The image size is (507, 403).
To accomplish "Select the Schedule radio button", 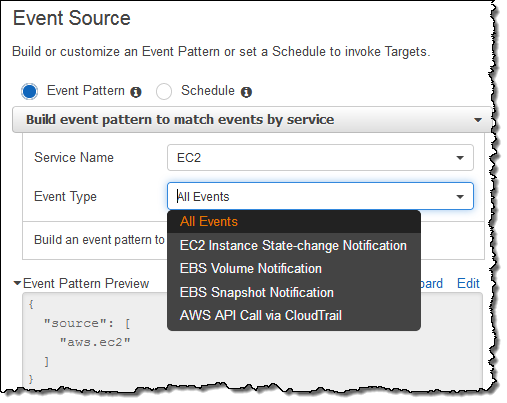I will tap(164, 91).
